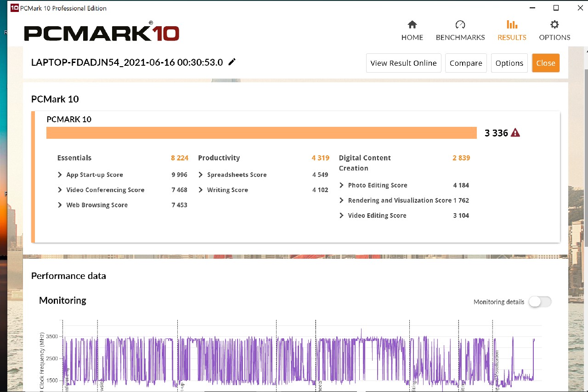Click the Photo Editing value 4 184
The height and width of the screenshot is (392, 588).
point(461,185)
